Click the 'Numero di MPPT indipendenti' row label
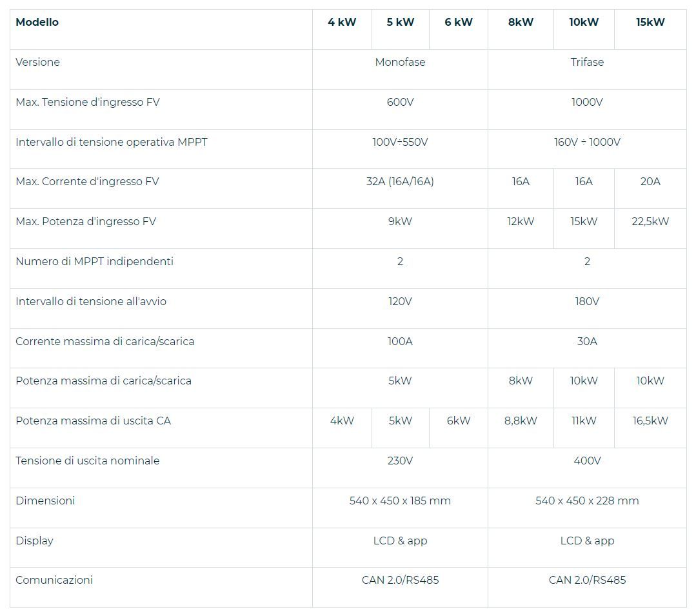This screenshot has width=696, height=616. 94,262
